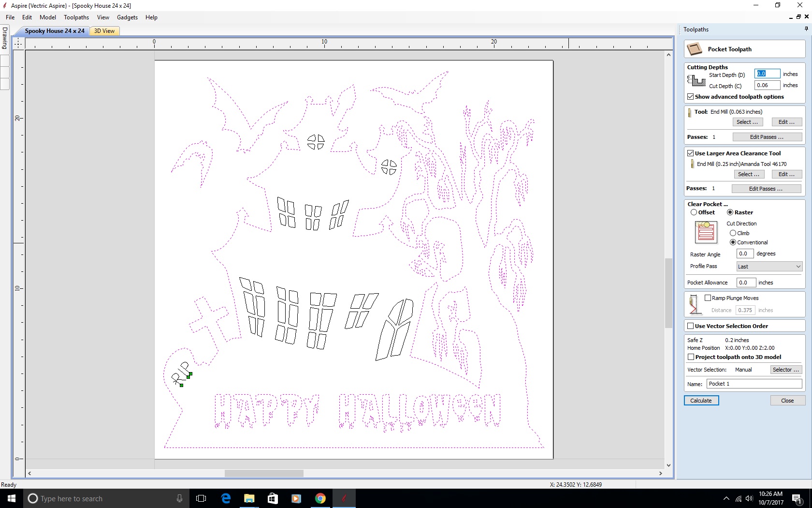812x508 pixels.
Task: Open the Drawing side tab
Action: pos(5,38)
